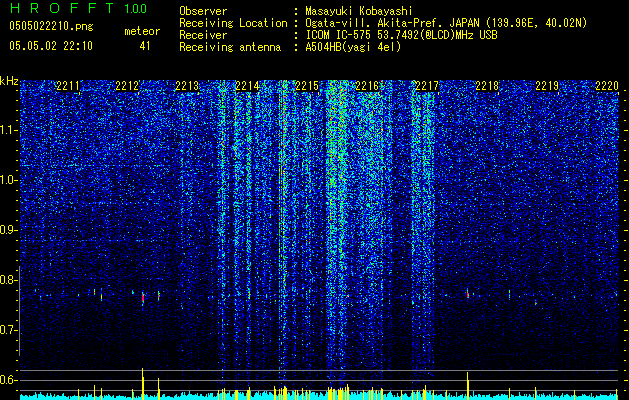Screen dimensions: 629x400
Task: Click the 2219 time marker
Action: click(547, 86)
